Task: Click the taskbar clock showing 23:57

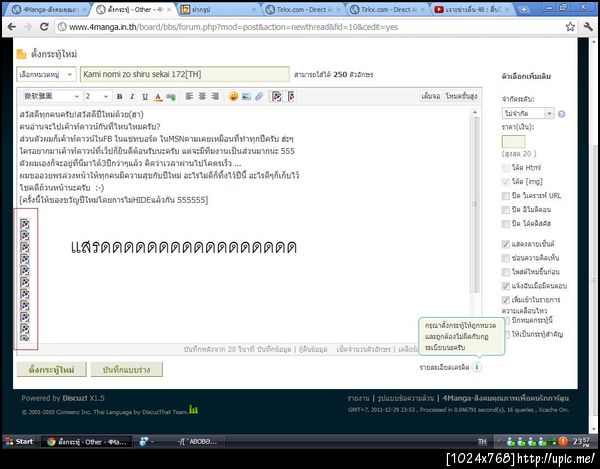Action: point(581,441)
